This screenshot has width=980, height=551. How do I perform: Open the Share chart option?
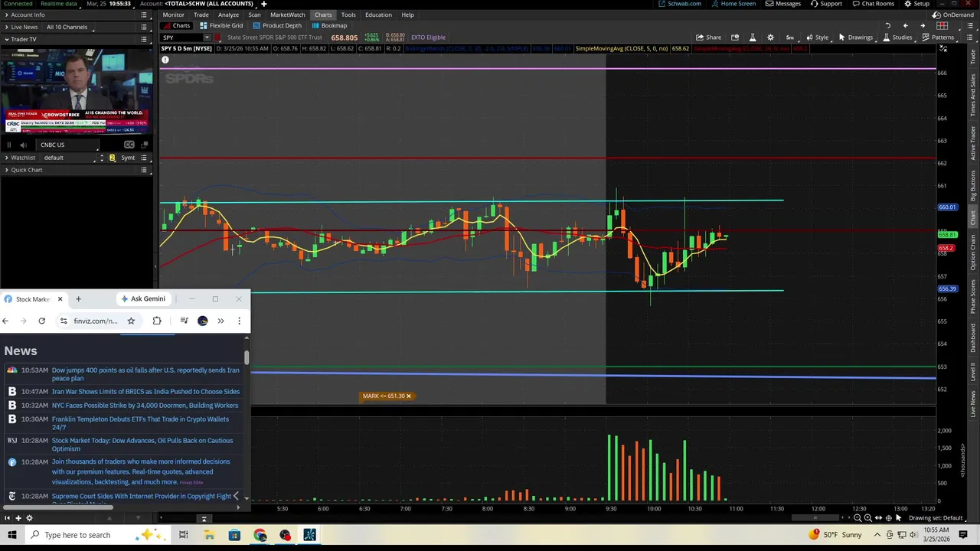pyautogui.click(x=708, y=37)
